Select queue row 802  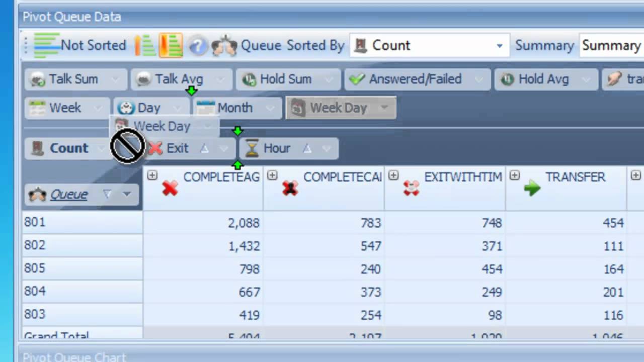pos(83,245)
